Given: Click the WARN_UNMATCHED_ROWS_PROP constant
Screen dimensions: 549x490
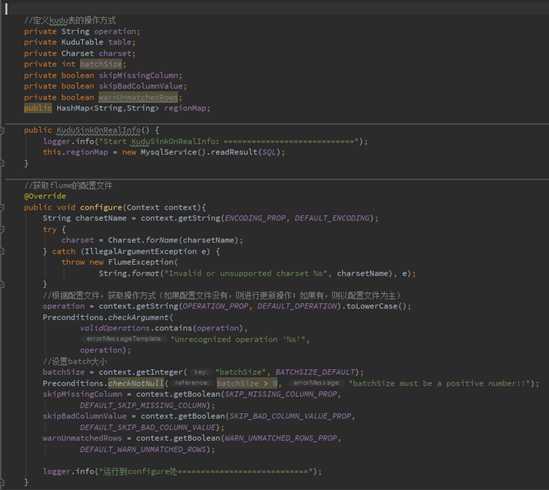Looking at the screenshot, I should [281, 439].
